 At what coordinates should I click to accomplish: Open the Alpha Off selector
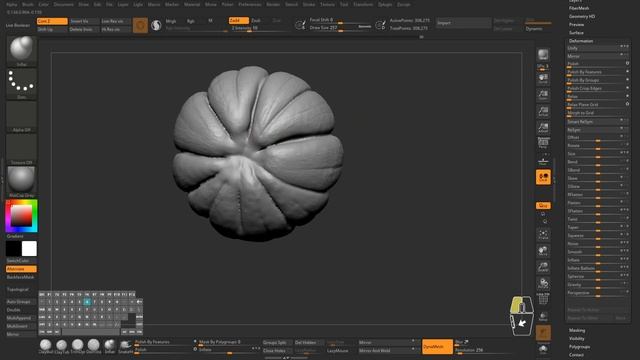click(22, 117)
